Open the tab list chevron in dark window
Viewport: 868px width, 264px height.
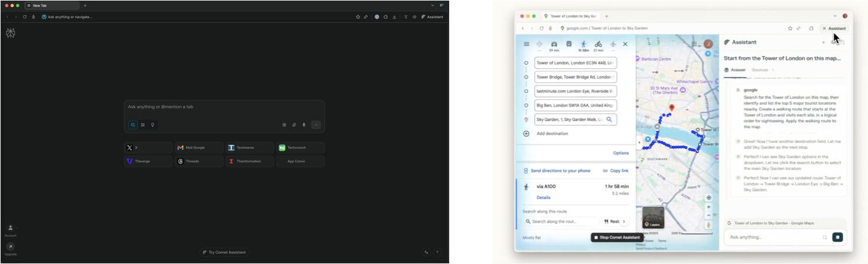tap(432, 5)
